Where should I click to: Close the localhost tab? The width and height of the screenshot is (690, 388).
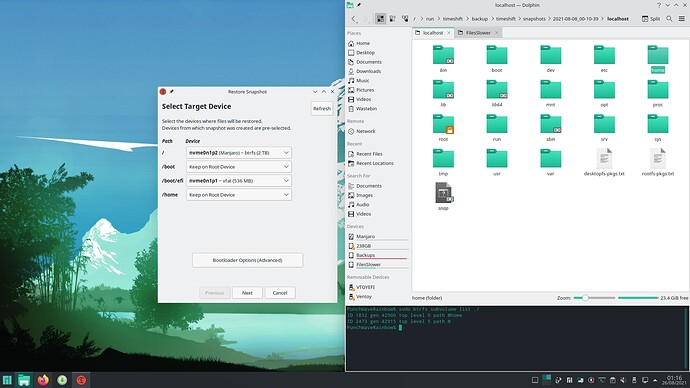click(x=449, y=33)
